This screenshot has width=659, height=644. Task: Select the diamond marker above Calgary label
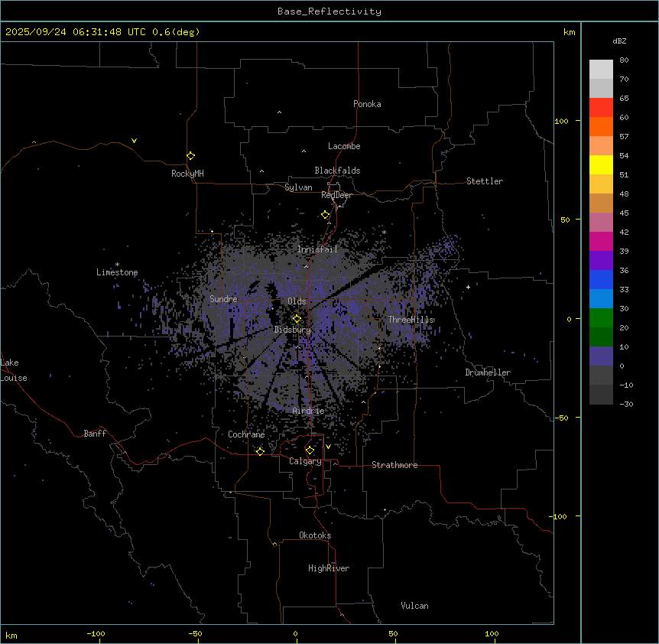[310, 450]
